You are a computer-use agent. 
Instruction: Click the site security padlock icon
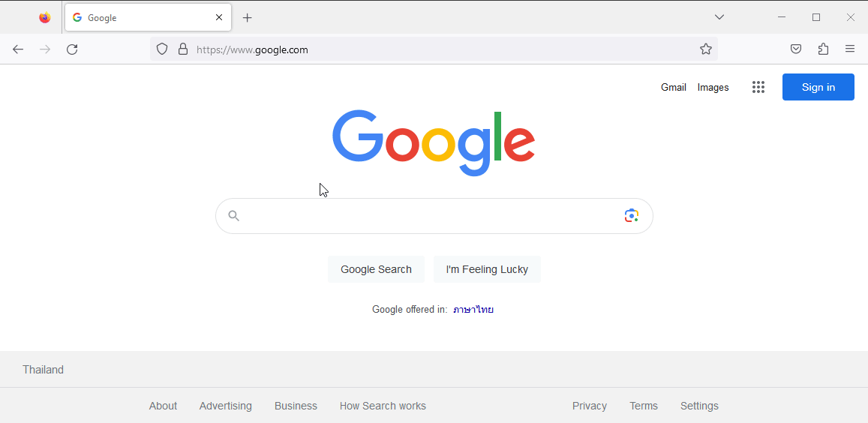point(183,49)
